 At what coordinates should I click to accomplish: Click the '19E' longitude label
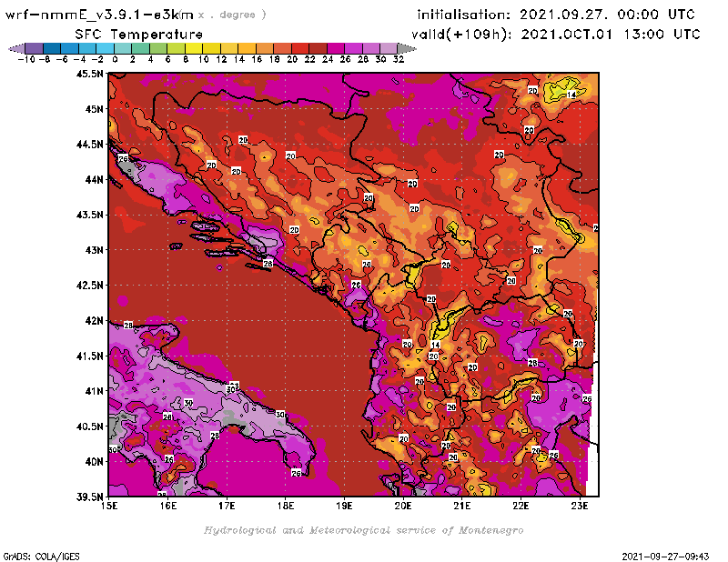[x=344, y=506]
